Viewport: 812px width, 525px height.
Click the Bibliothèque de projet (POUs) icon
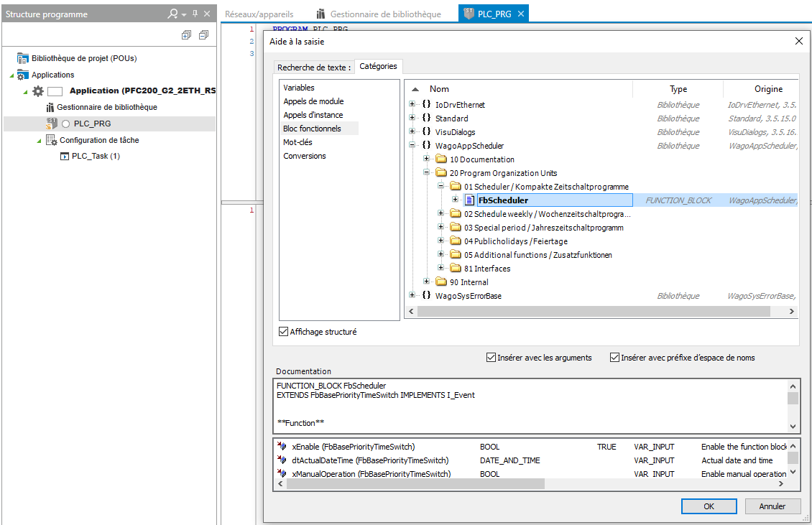[22, 58]
